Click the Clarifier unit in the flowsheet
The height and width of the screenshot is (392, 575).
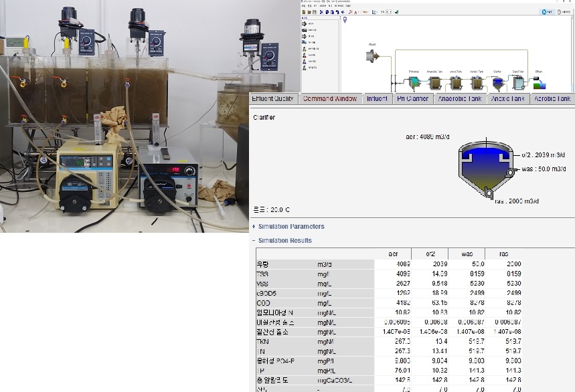click(x=497, y=83)
